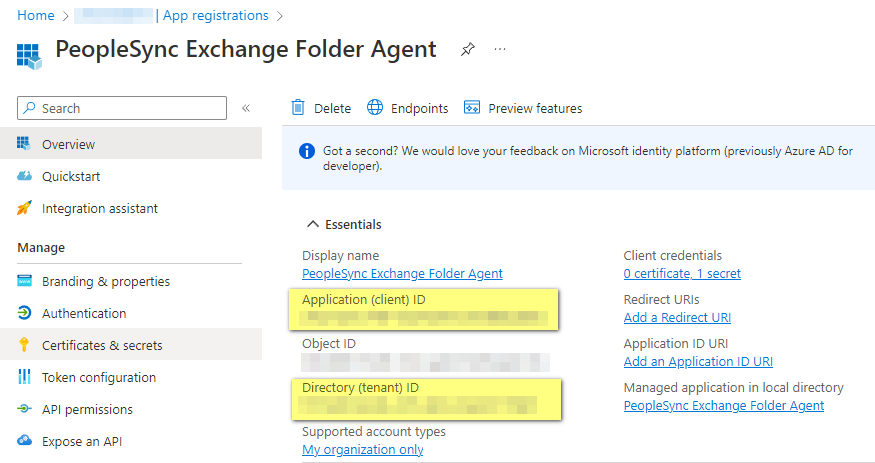The image size is (875, 463).
Task: Pin the PeopleSync app blade
Action: pos(468,50)
